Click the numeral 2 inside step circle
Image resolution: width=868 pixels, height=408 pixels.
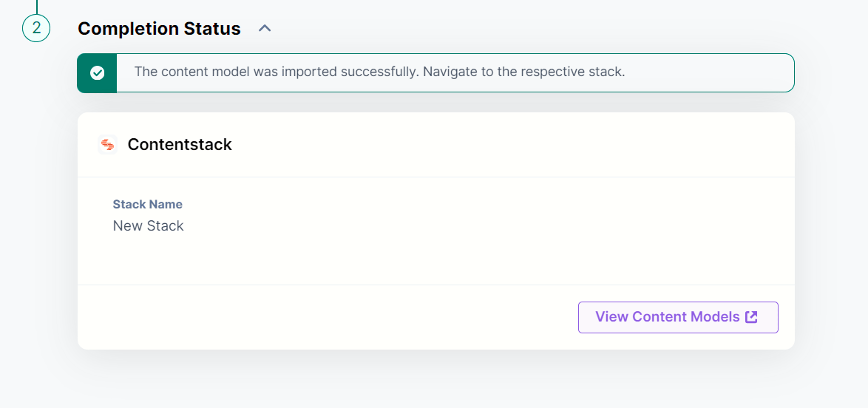(x=36, y=28)
